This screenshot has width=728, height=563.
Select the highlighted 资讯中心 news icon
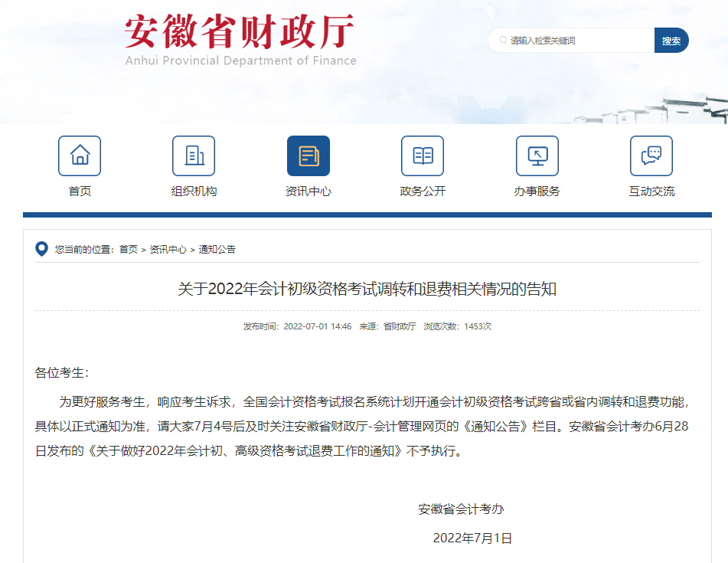pos(308,155)
